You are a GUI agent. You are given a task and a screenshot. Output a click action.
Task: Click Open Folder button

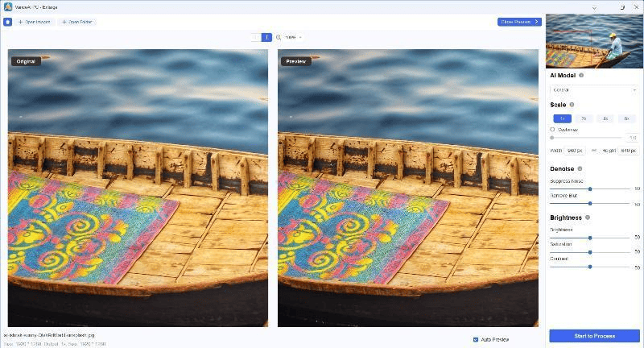point(76,22)
